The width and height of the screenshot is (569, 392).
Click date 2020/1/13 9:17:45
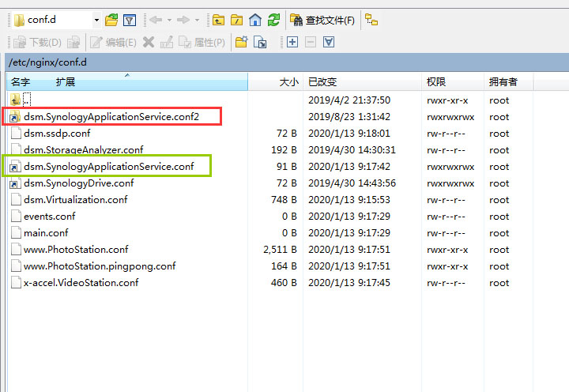pyautogui.click(x=349, y=283)
